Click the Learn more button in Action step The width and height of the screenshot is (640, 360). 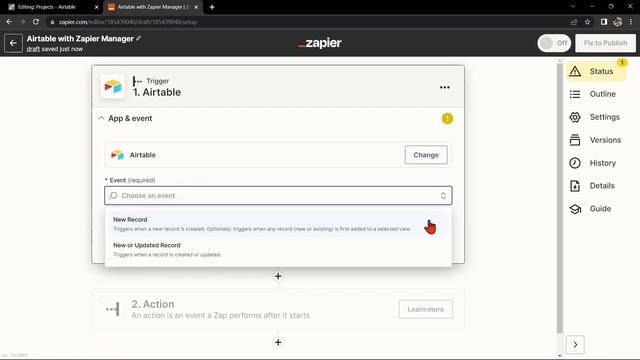point(426,309)
